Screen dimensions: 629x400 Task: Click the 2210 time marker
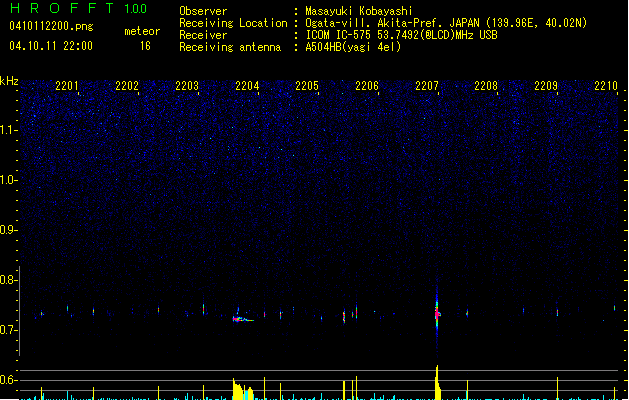point(606,86)
